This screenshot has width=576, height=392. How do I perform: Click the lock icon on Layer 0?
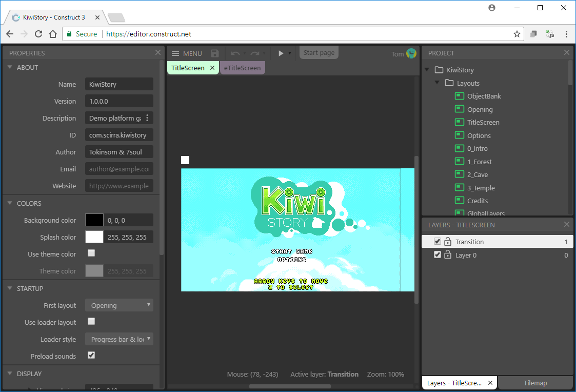pos(448,255)
